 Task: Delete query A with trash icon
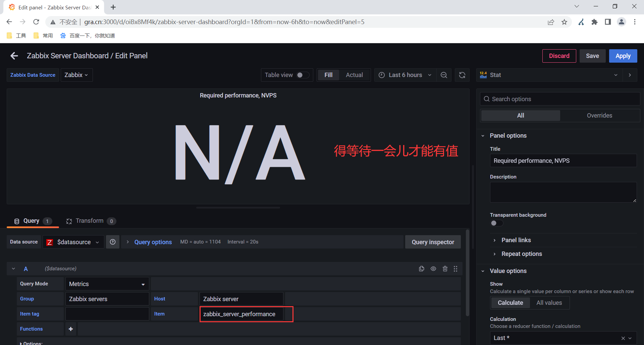[445, 269]
